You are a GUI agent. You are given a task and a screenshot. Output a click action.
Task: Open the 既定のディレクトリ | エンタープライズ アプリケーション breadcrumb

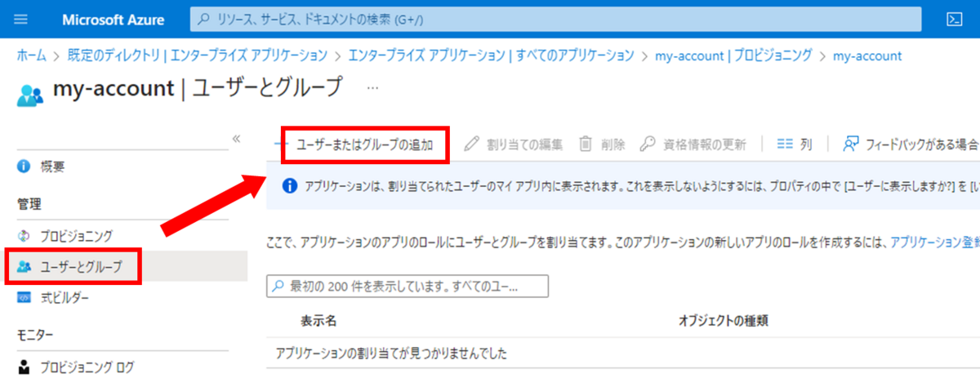[198, 56]
